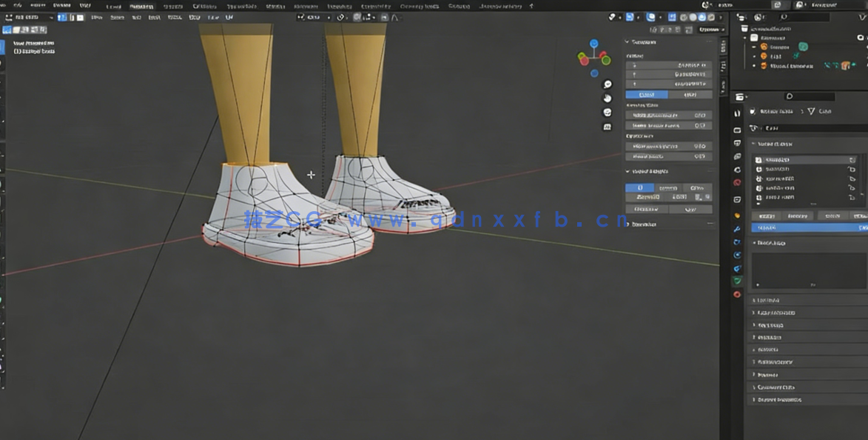Viewport: 868px width, 440px height.
Task: Open the Object Data Properties green triangle icon
Action: [737, 281]
